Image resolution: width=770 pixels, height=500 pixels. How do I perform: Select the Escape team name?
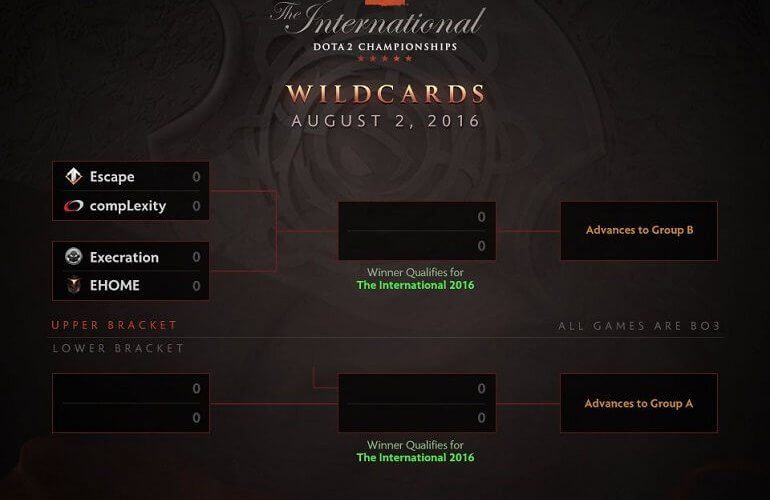point(112,177)
